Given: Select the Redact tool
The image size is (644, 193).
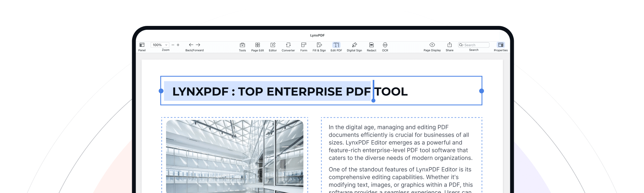Looking at the screenshot, I should pos(371,45).
